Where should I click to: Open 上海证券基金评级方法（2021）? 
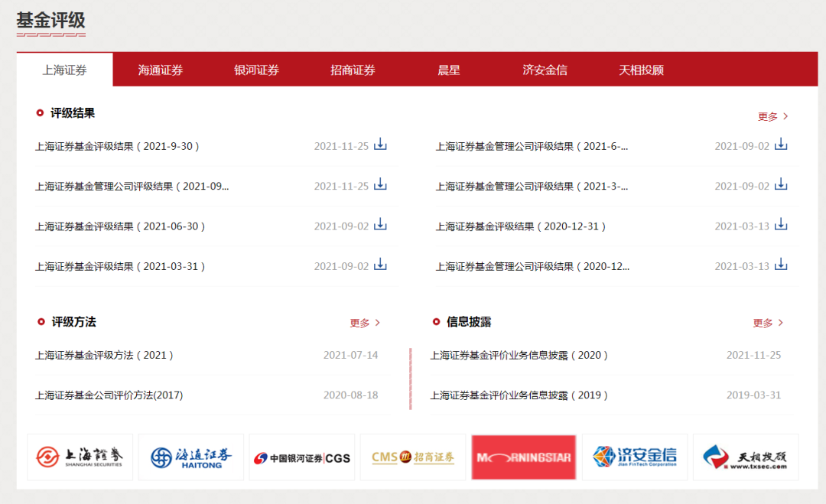pos(104,356)
